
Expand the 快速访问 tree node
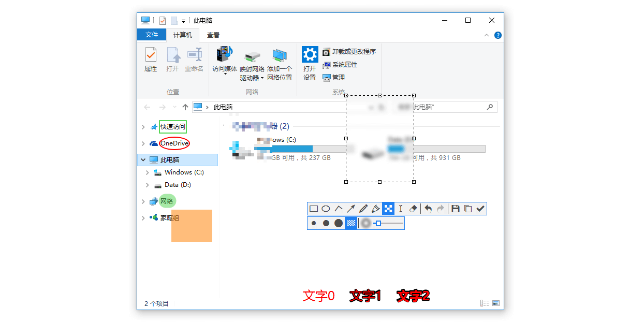(143, 127)
